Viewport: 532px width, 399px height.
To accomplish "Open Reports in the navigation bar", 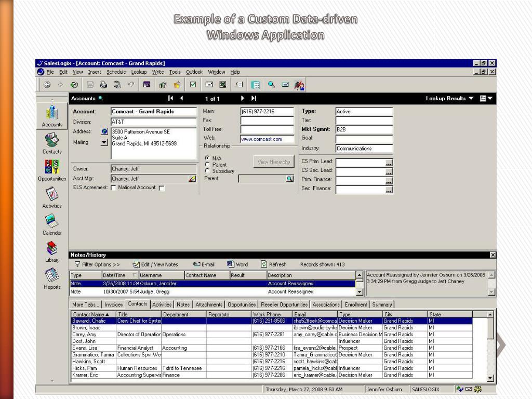I will point(52,279).
